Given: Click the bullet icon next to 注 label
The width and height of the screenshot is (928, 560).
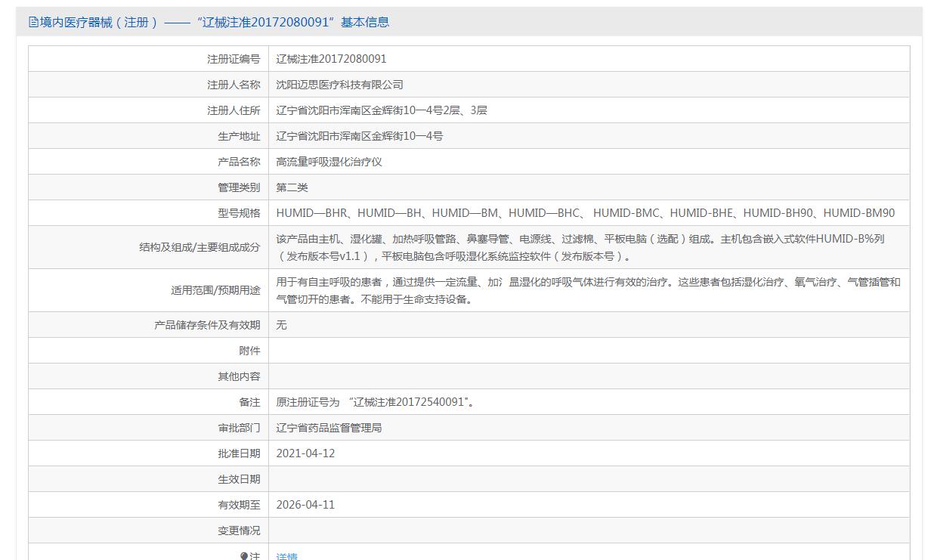Looking at the screenshot, I should [244, 556].
